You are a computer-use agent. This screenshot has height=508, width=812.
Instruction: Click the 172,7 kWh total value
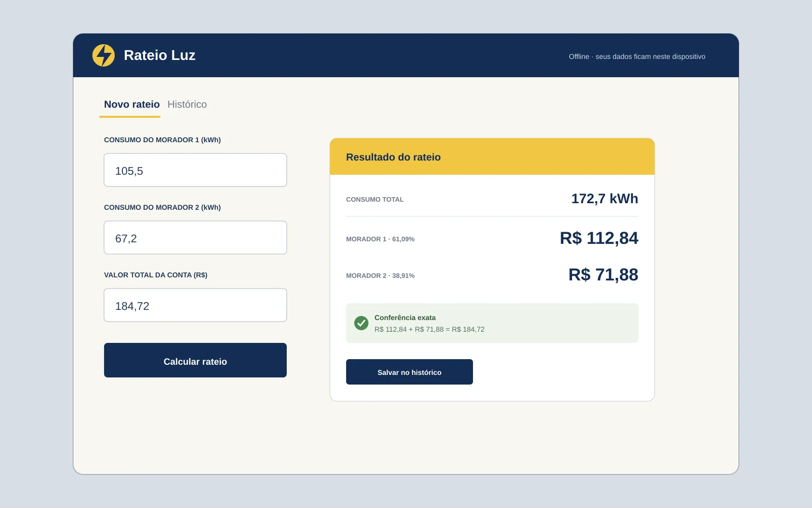[604, 199]
